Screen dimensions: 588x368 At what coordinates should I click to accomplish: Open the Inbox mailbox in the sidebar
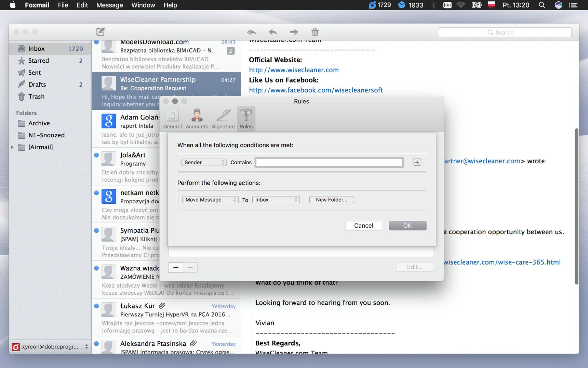50,49
